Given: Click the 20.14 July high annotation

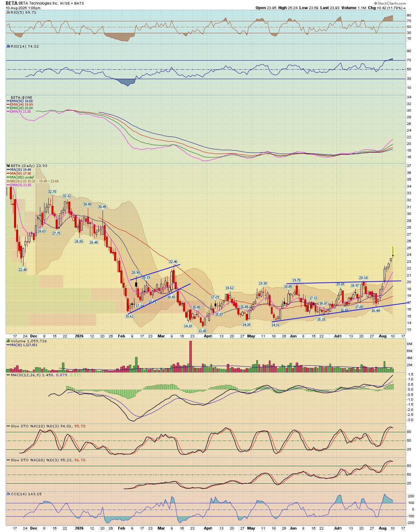Looking at the screenshot, I should [363, 278].
